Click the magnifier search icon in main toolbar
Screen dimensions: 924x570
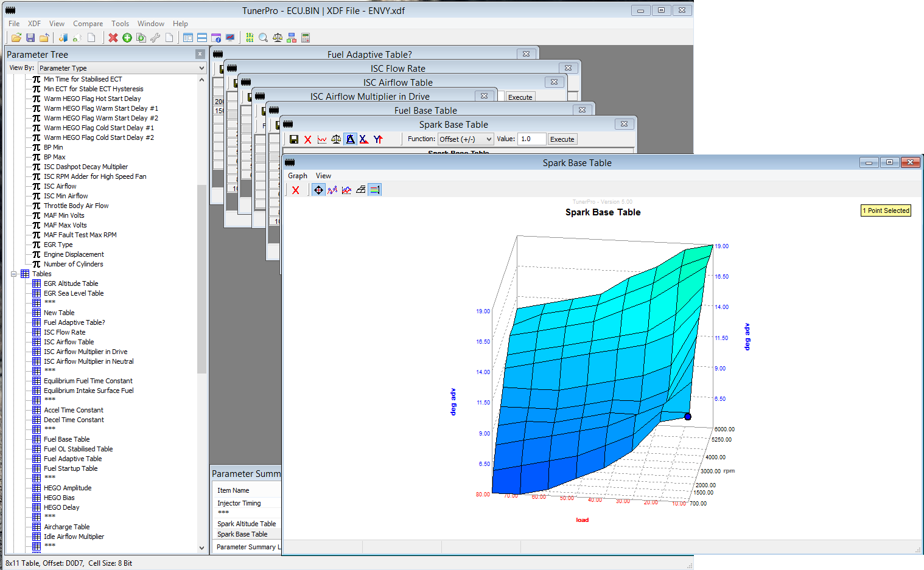tap(264, 38)
